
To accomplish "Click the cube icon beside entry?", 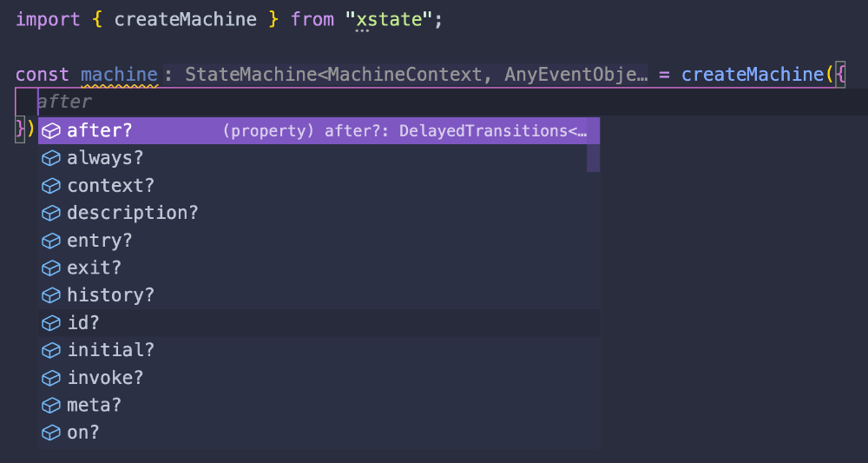I will (52, 241).
